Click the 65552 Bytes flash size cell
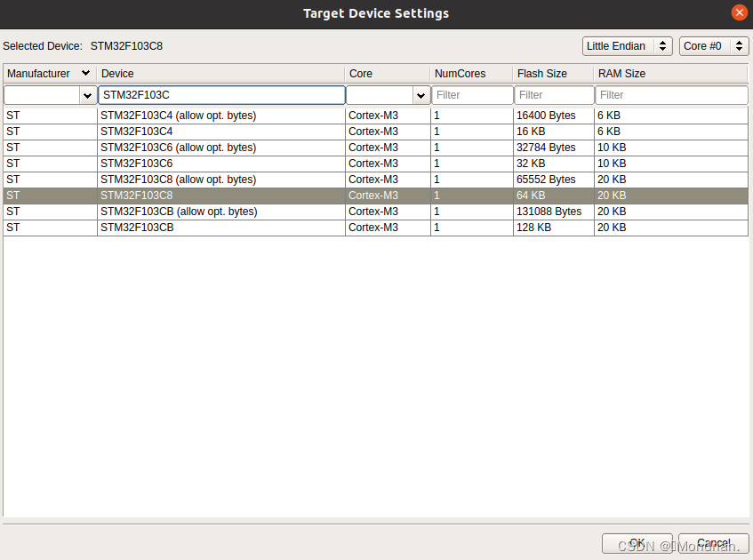This screenshot has width=753, height=560. point(553,180)
